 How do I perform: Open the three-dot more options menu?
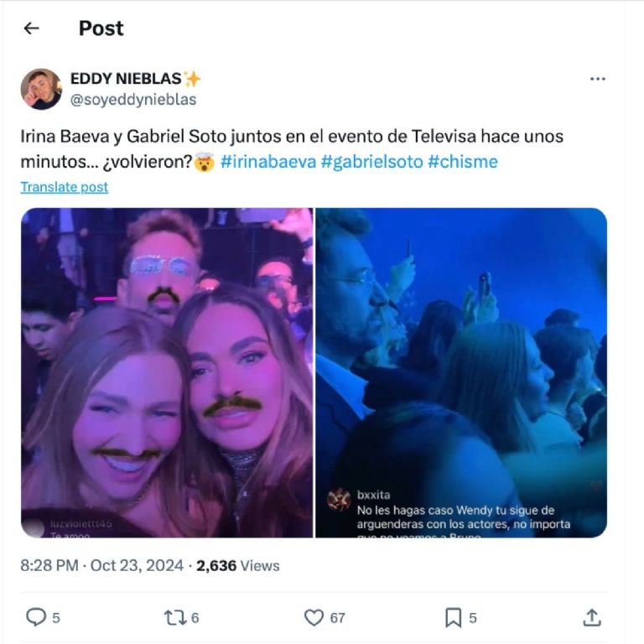tap(597, 79)
